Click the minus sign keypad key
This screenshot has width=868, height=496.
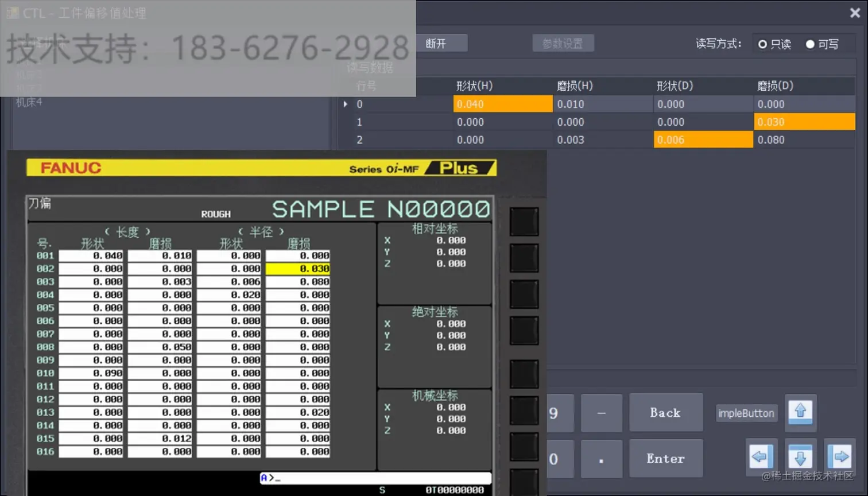click(x=602, y=413)
